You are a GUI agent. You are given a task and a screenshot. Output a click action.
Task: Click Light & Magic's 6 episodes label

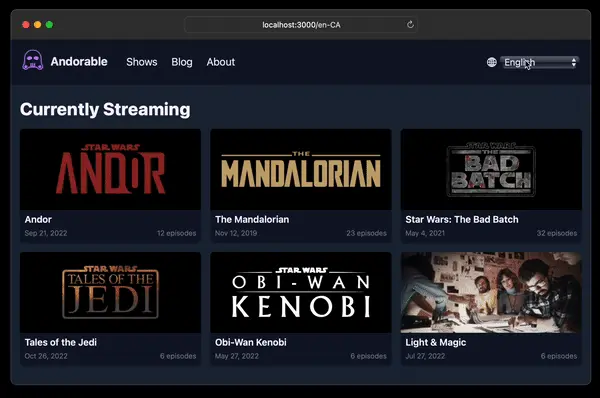pyautogui.click(x=559, y=356)
